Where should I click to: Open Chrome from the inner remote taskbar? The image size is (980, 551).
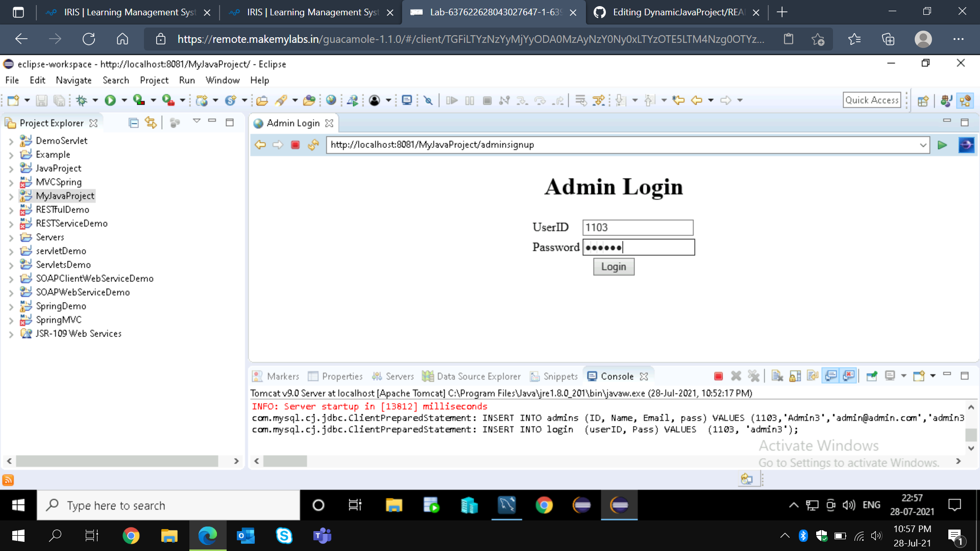point(544,506)
